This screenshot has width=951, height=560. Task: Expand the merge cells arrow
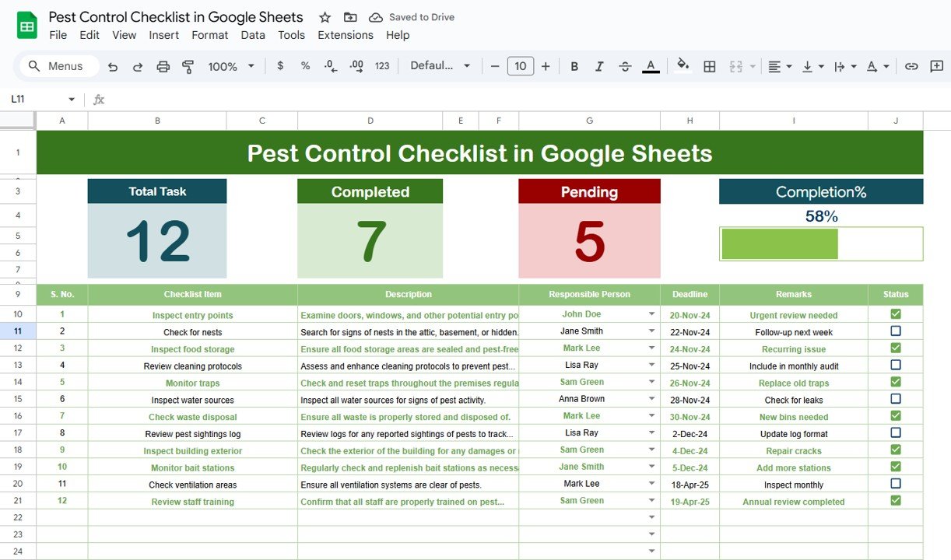pyautogui.click(x=753, y=67)
